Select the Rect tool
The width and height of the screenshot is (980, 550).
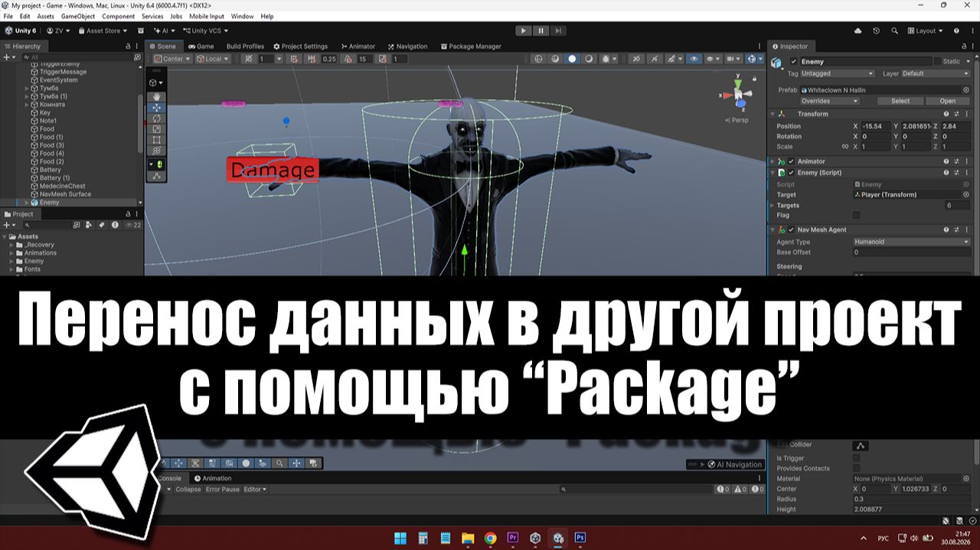click(157, 140)
